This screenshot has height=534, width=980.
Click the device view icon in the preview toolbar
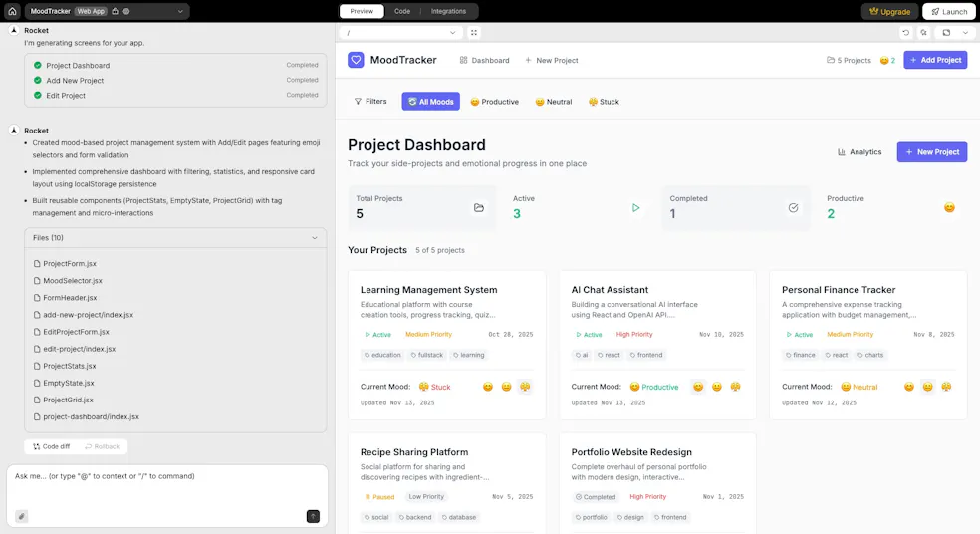coord(946,33)
